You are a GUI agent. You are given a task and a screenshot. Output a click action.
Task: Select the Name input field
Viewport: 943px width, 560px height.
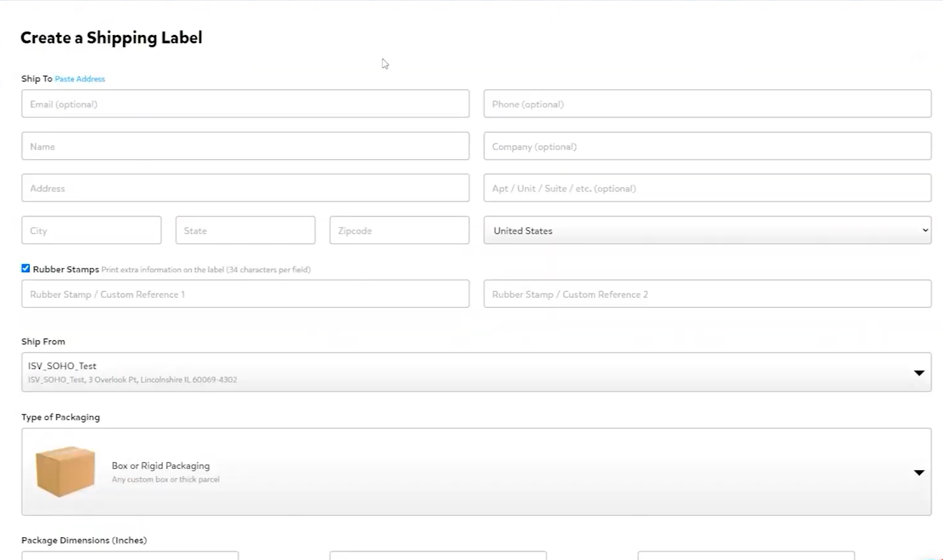(245, 146)
